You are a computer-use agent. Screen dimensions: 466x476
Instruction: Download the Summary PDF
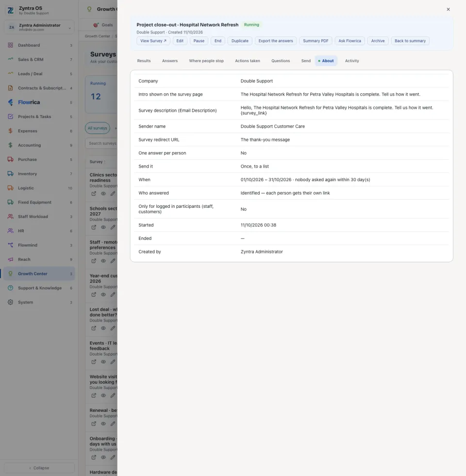[x=316, y=41]
